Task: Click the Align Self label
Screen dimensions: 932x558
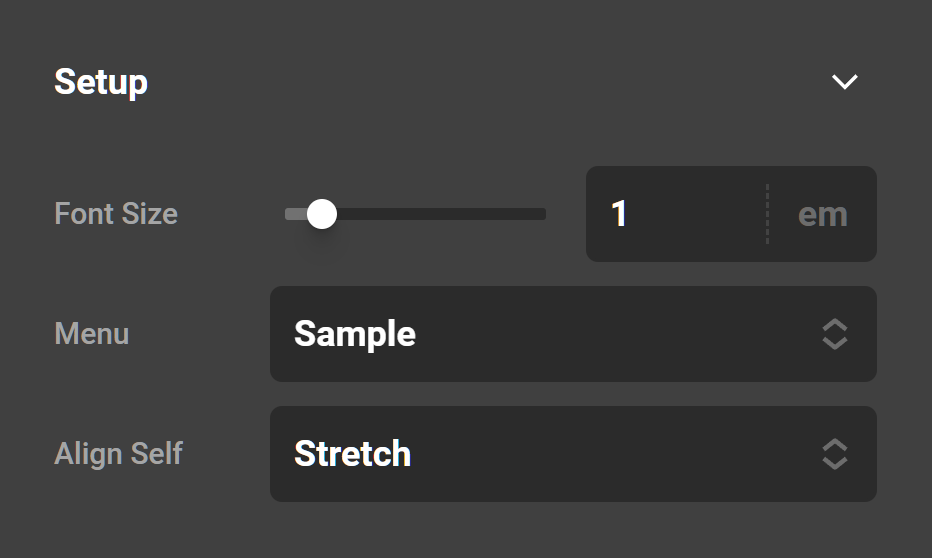Action: [118, 454]
